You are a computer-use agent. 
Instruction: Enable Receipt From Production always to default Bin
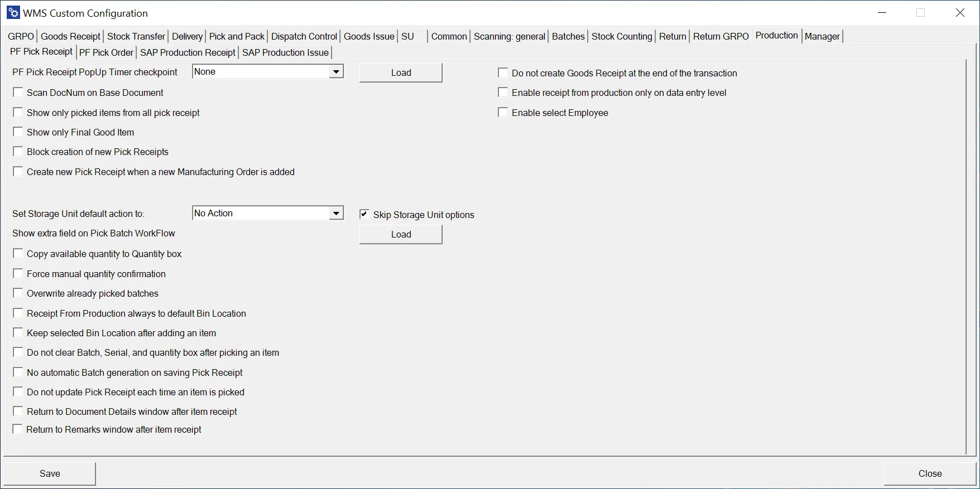(18, 313)
